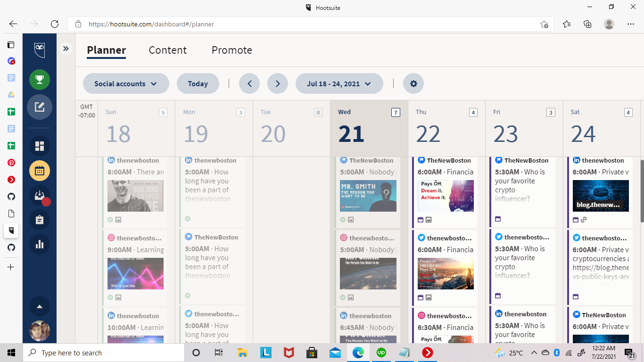
Task: Click the profile avatar at sidebar bottom
Action: [40, 330]
